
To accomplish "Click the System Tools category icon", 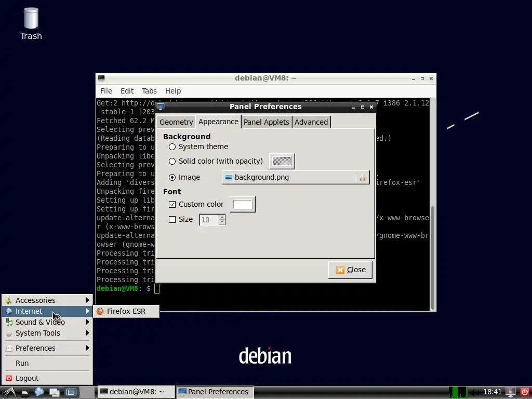I will [9, 333].
